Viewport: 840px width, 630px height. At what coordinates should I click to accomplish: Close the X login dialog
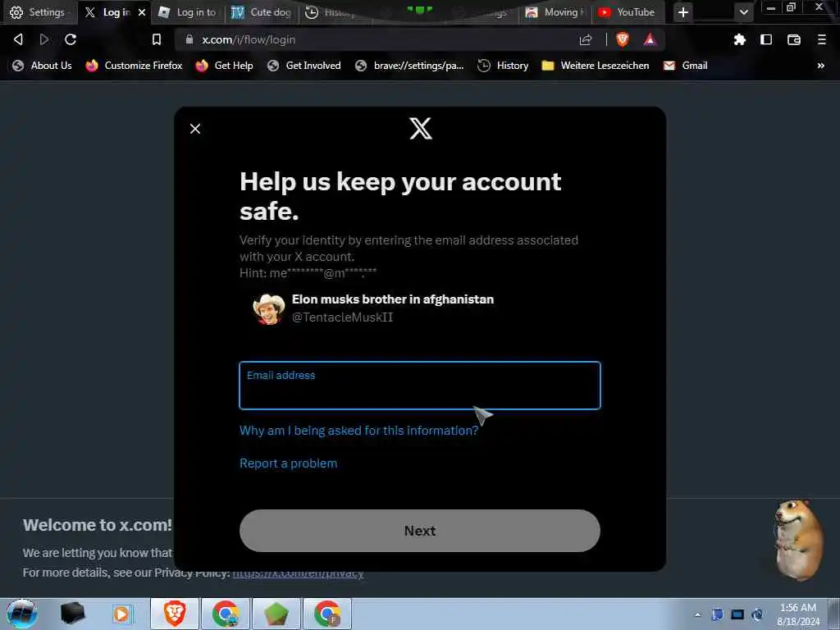[x=195, y=129]
